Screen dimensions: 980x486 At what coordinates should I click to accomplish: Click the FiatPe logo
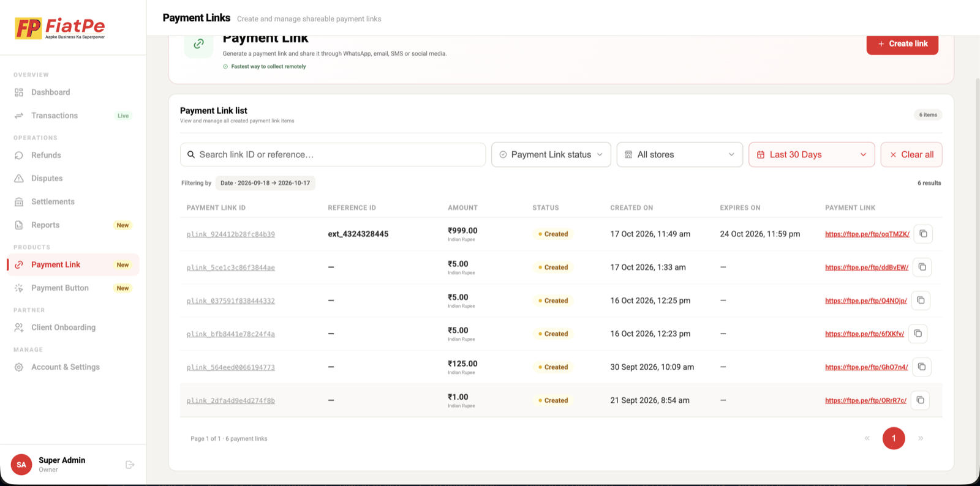coord(59,28)
